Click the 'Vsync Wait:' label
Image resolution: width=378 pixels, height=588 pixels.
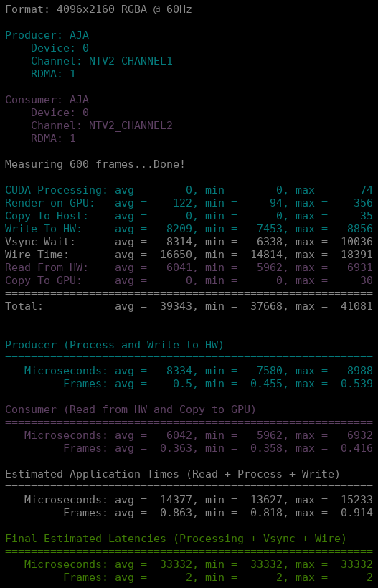(x=40, y=242)
